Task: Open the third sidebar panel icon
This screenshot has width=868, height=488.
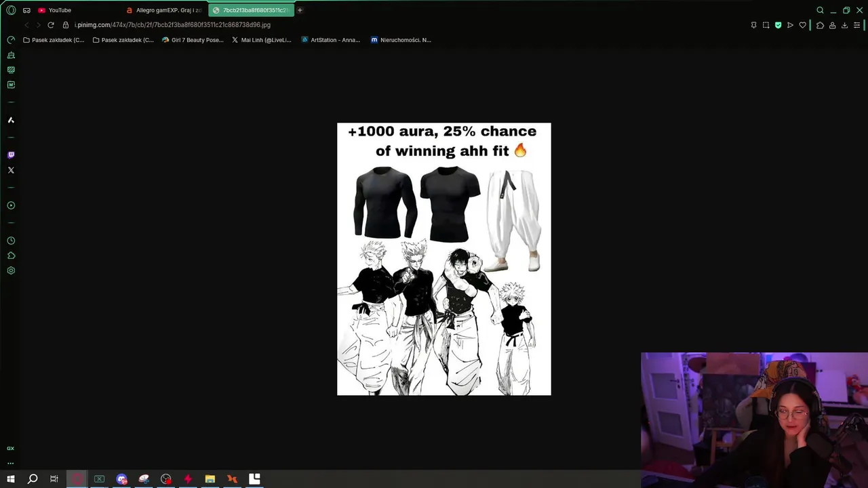Action: pos(11,70)
